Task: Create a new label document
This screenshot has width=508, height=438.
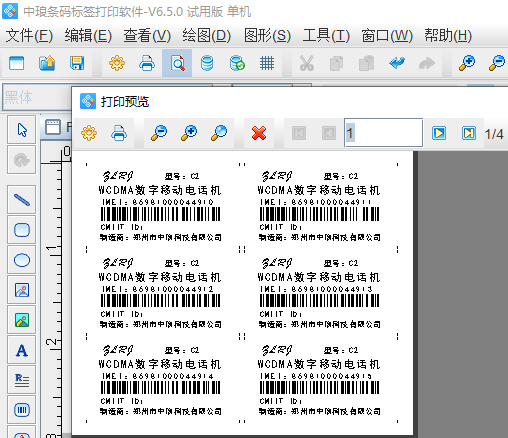Action: (17, 63)
